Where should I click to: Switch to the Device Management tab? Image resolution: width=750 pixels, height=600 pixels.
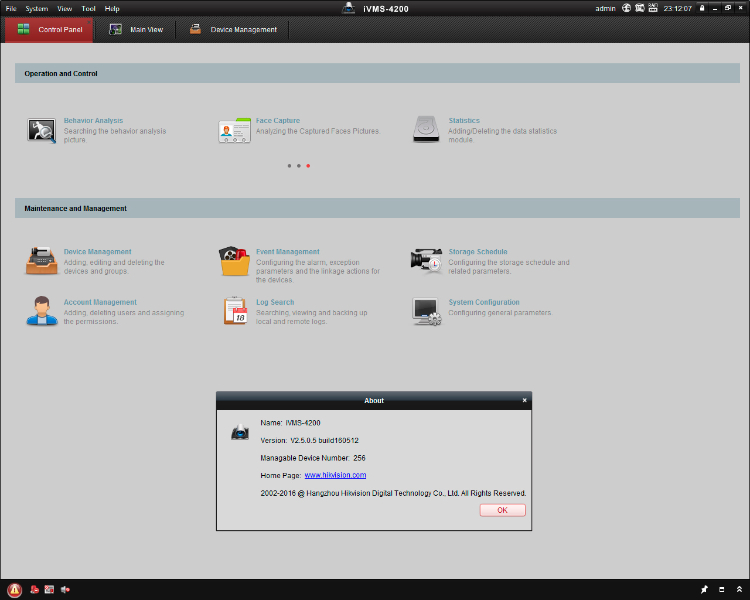coord(233,30)
